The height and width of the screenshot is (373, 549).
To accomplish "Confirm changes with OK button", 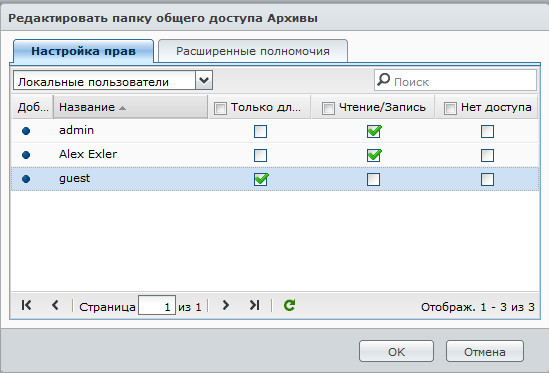I will tap(396, 351).
